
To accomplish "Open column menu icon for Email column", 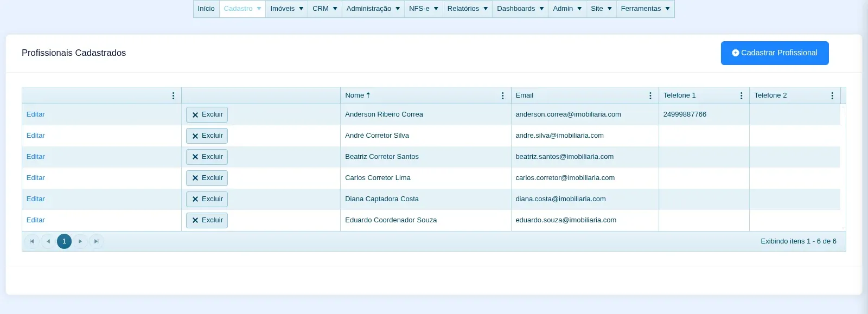I will [650, 95].
